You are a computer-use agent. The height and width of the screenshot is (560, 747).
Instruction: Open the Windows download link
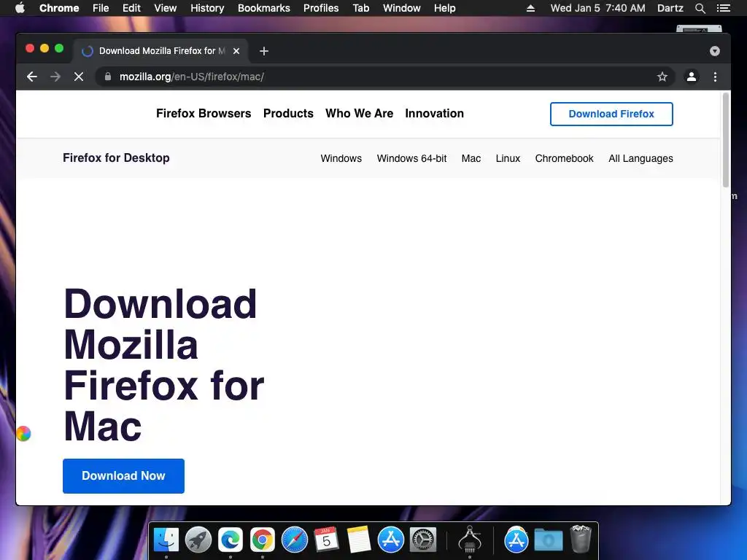(341, 158)
